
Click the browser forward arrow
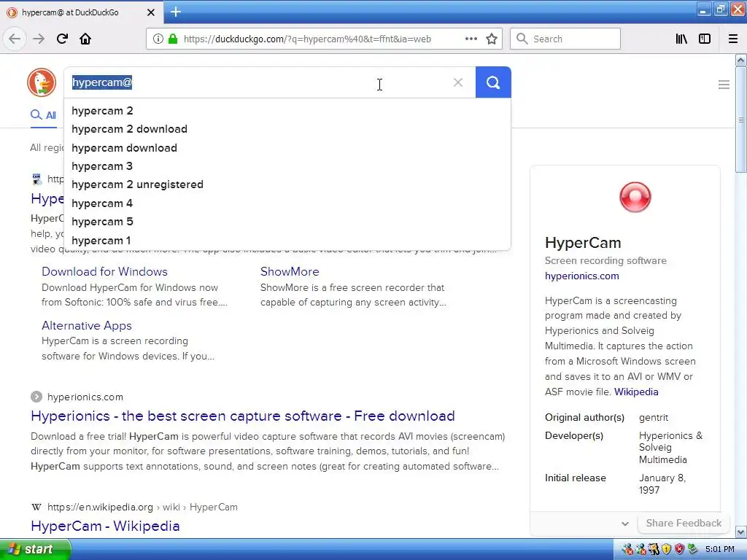39,39
